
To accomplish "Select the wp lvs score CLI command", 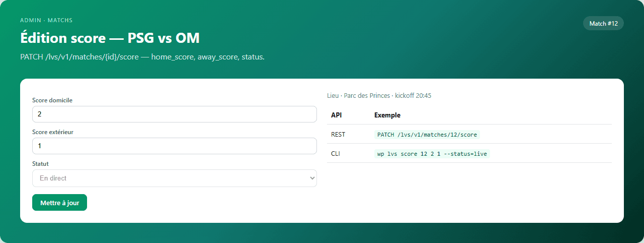I will (432, 154).
